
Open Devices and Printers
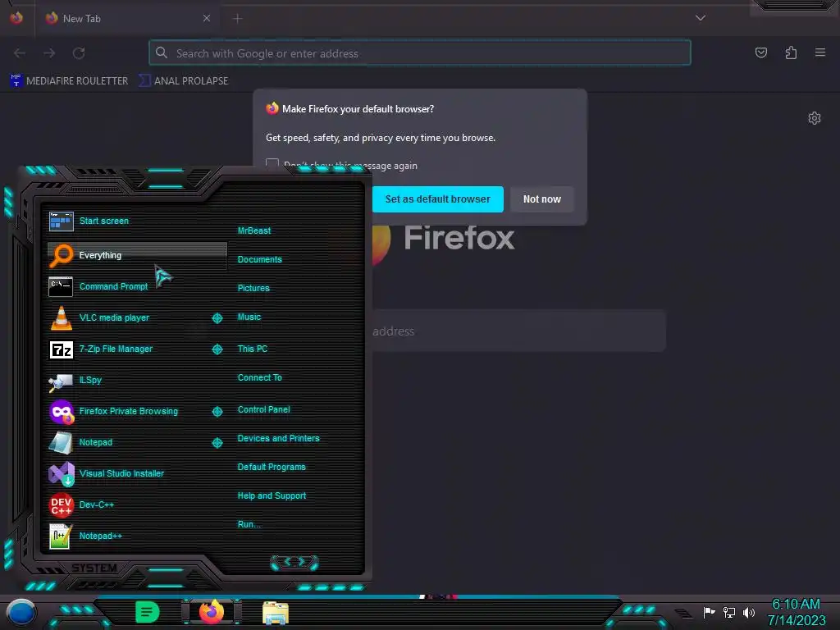(279, 438)
